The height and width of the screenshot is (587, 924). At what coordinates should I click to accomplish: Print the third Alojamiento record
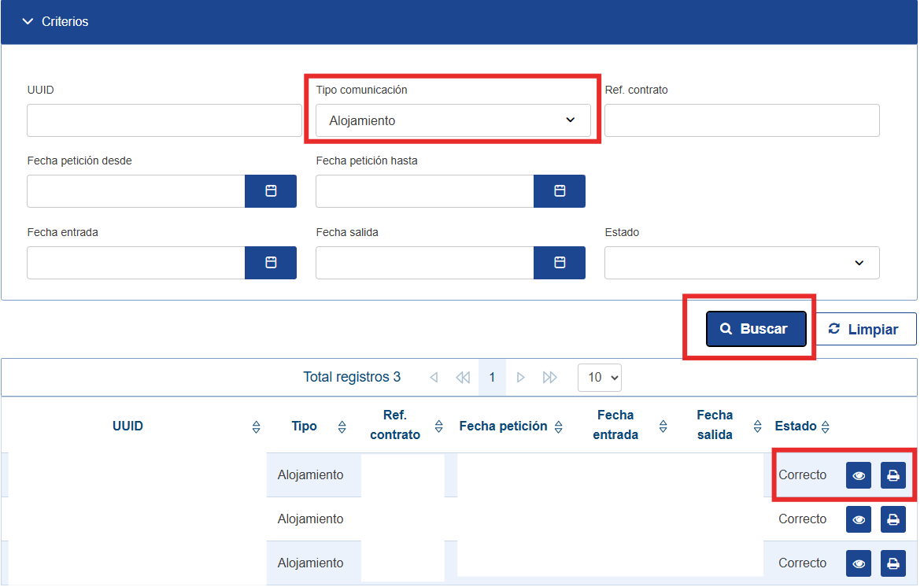[893, 563]
